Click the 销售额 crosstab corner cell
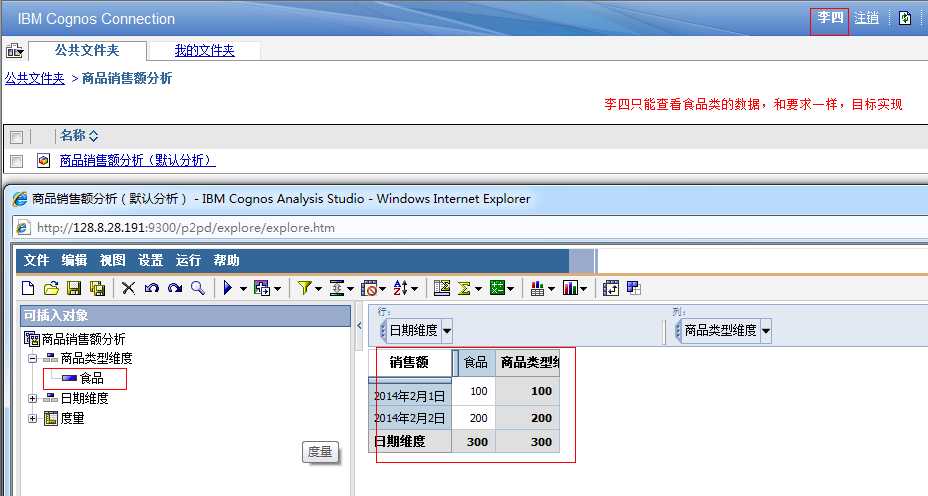928x496 pixels. [x=410, y=362]
